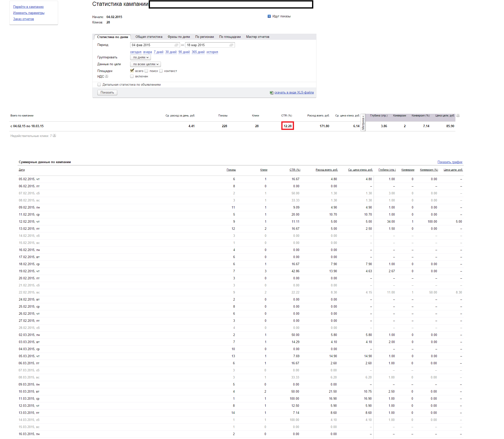The image size is (504, 439).
Task: Enable the 'поиск' platform checkbox
Action: coord(146,71)
